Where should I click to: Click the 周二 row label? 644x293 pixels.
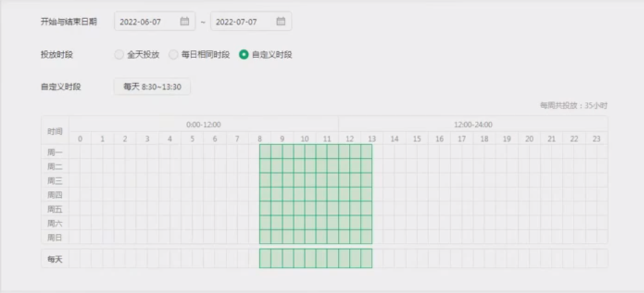click(x=55, y=166)
